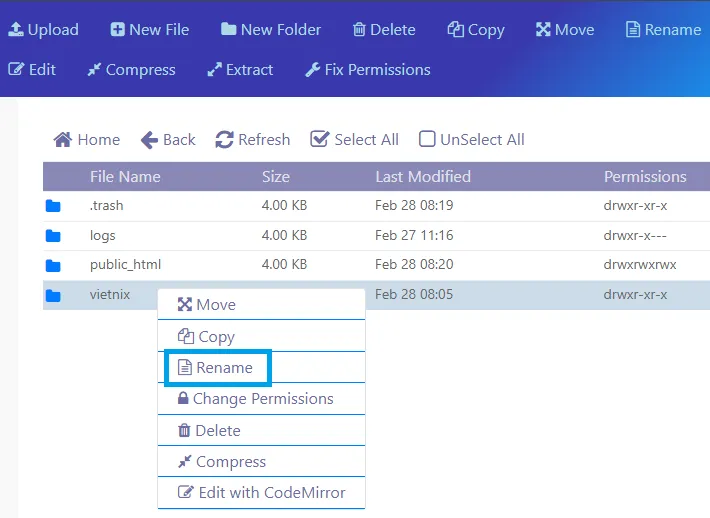Click the Upload icon in toolbar

17,29
